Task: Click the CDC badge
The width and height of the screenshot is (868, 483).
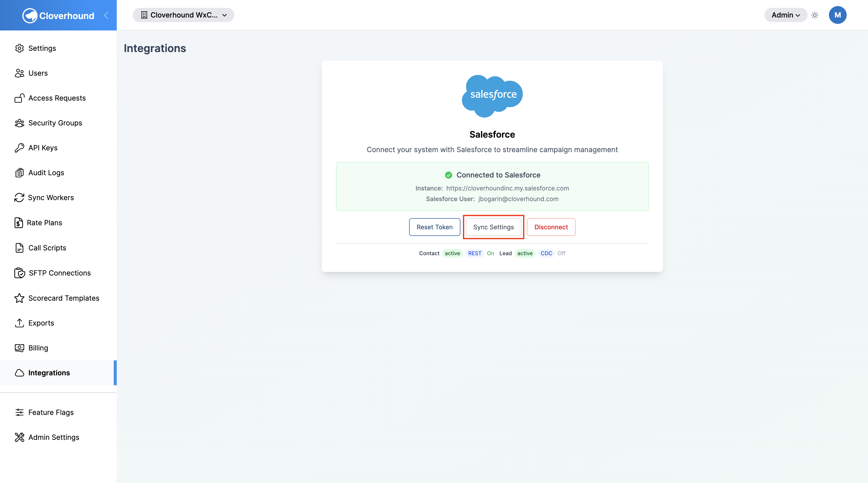Action: [x=546, y=253]
